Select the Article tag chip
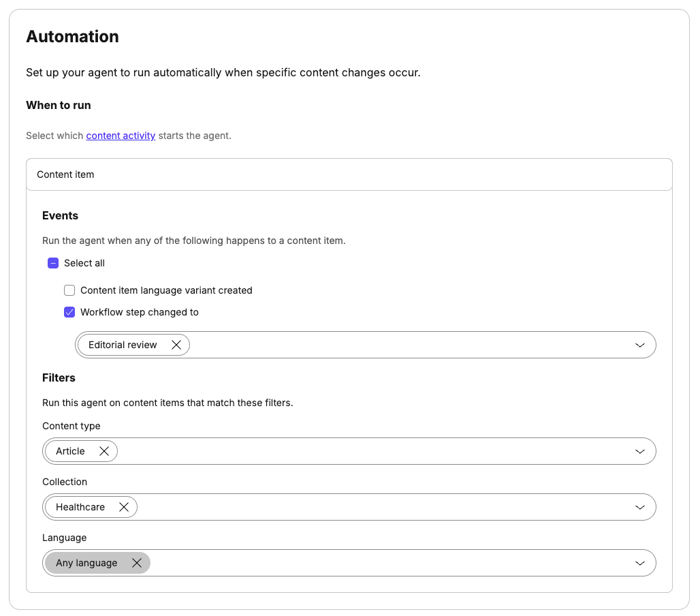The width and height of the screenshot is (700, 616). click(71, 451)
